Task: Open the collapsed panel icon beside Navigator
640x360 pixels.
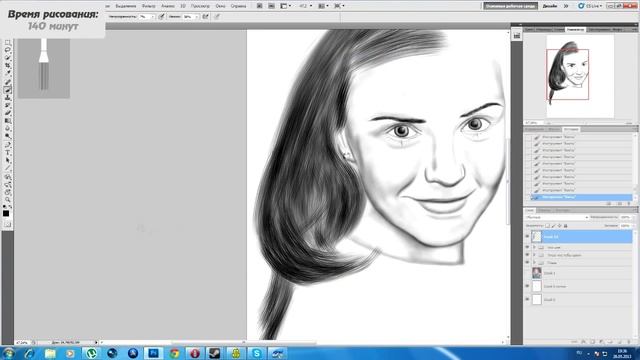Action: coord(517,36)
